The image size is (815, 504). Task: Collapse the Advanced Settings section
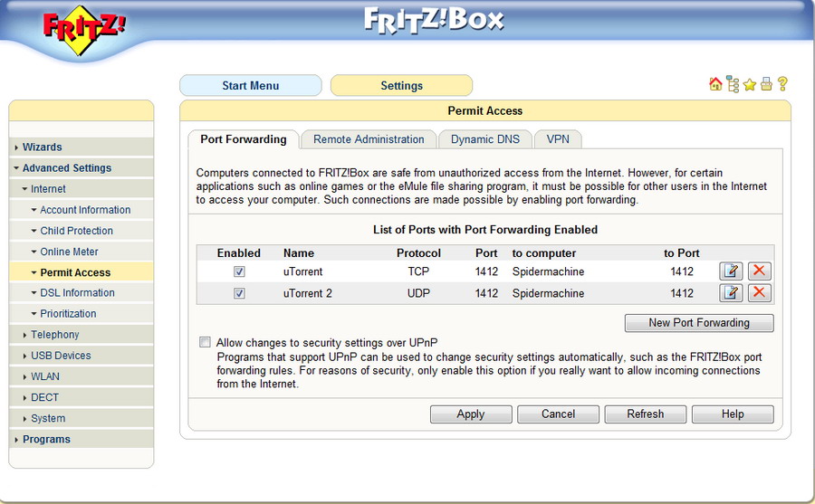pos(66,168)
